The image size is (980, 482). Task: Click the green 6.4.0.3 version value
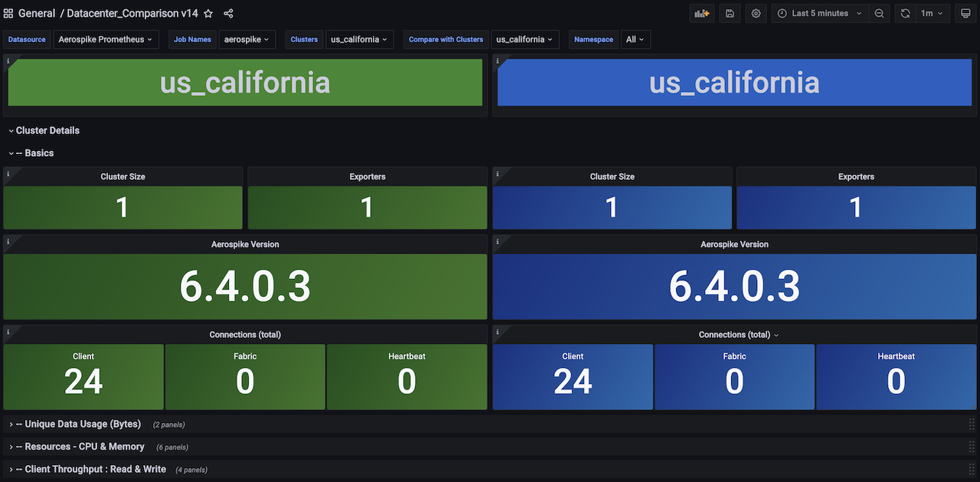(245, 287)
